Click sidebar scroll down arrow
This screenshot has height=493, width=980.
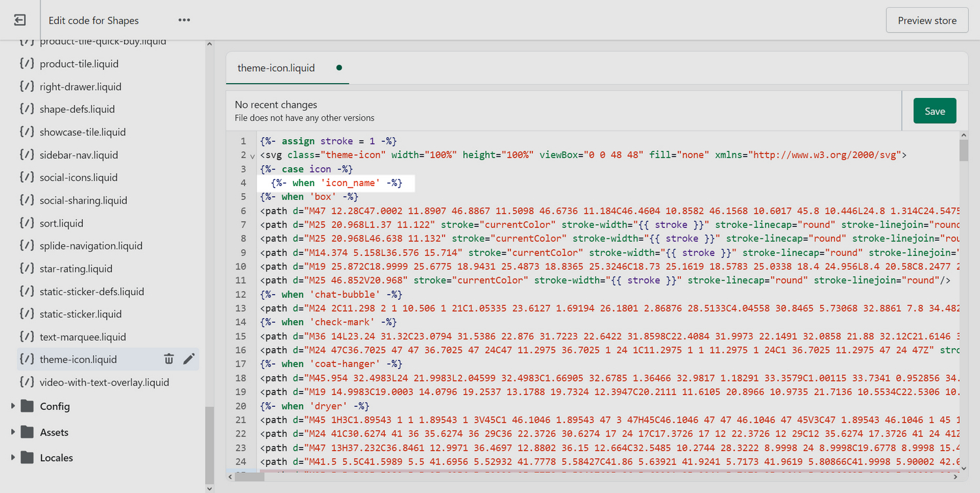209,487
